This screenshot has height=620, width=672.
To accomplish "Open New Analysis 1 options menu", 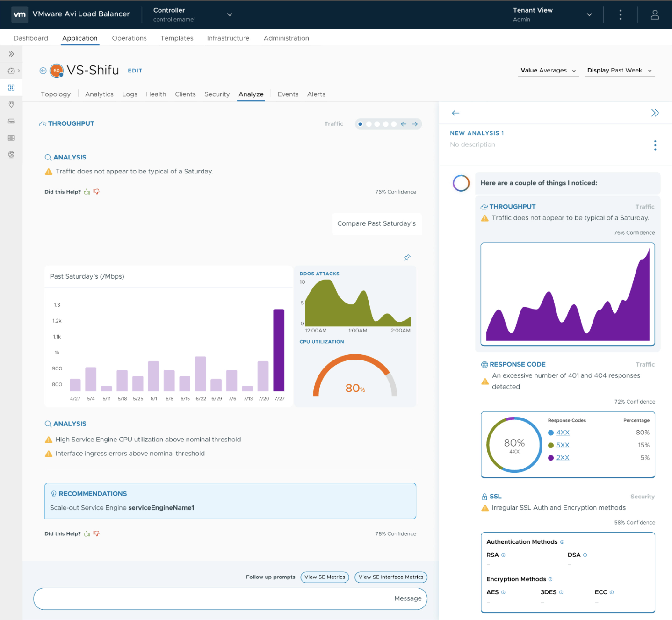I will pos(655,145).
